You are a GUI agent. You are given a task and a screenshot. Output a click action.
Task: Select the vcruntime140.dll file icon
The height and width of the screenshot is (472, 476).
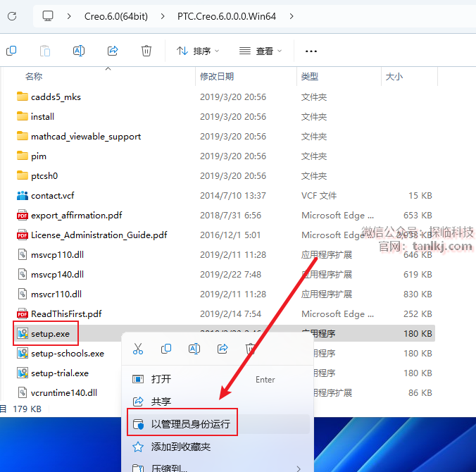pyautogui.click(x=23, y=392)
